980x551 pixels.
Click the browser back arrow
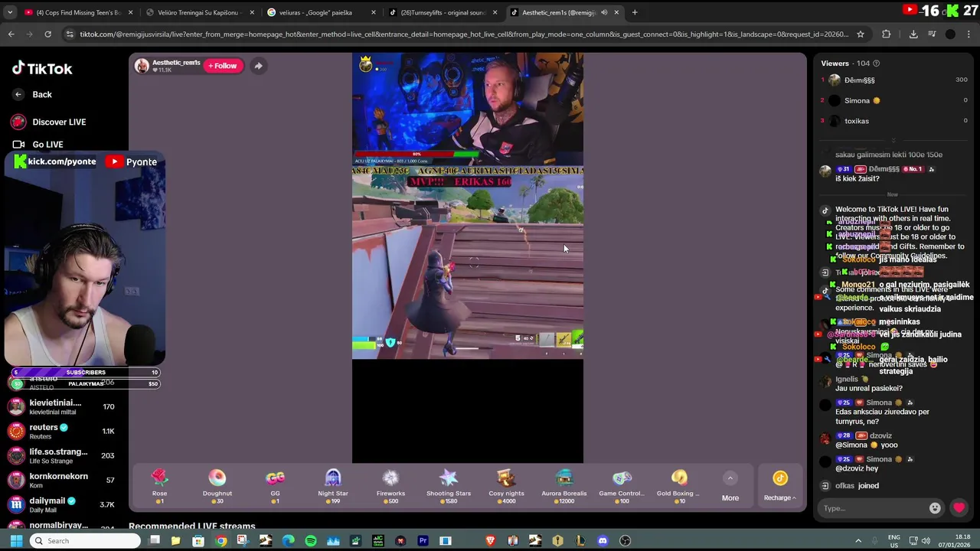11,34
